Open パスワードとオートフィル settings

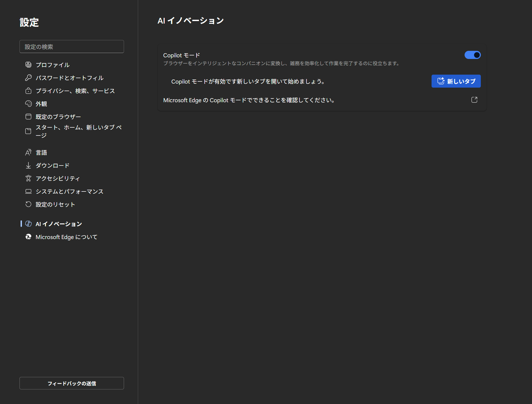(72, 78)
